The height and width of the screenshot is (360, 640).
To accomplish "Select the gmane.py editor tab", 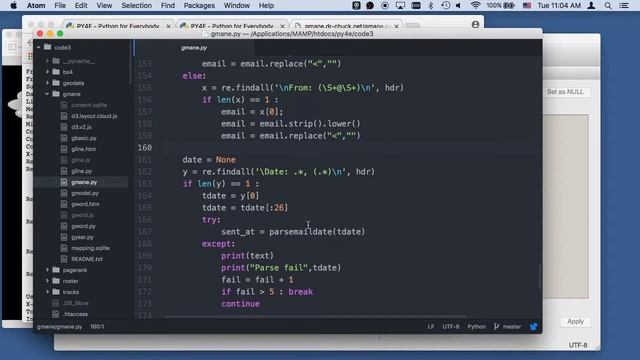I will click(x=194, y=48).
